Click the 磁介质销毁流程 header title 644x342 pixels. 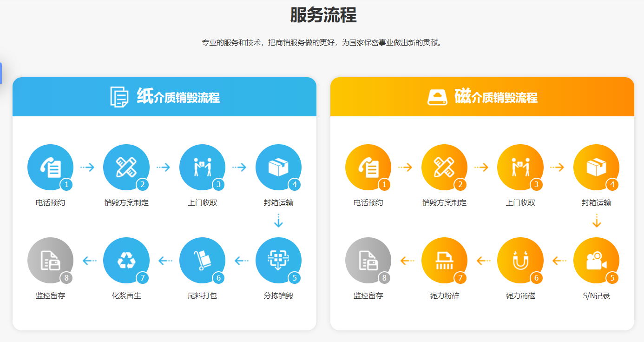point(496,97)
